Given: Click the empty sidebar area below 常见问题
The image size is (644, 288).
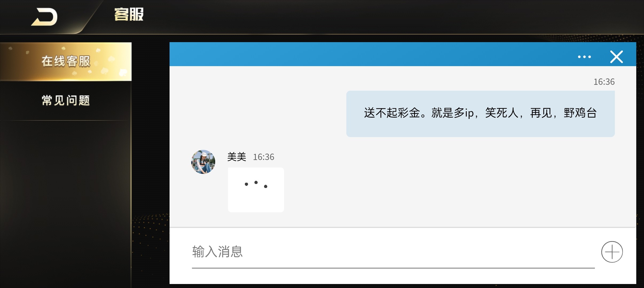Looking at the screenshot, I should [66, 203].
